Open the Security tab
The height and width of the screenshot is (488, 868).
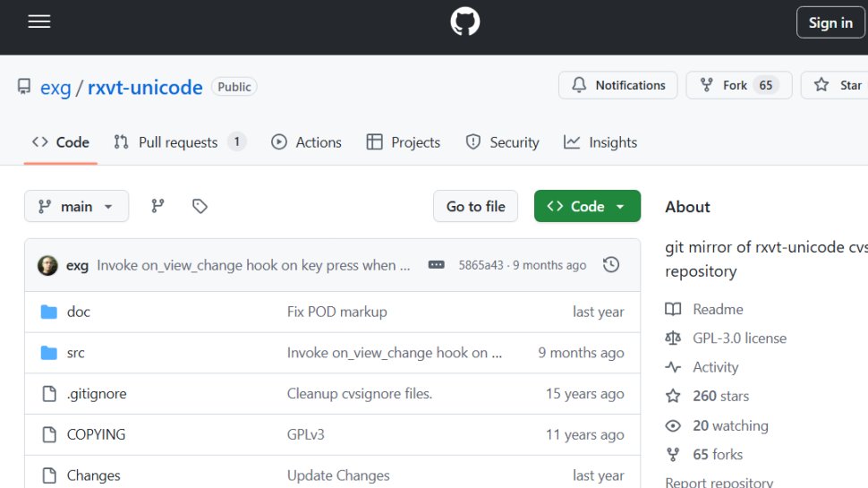click(502, 142)
